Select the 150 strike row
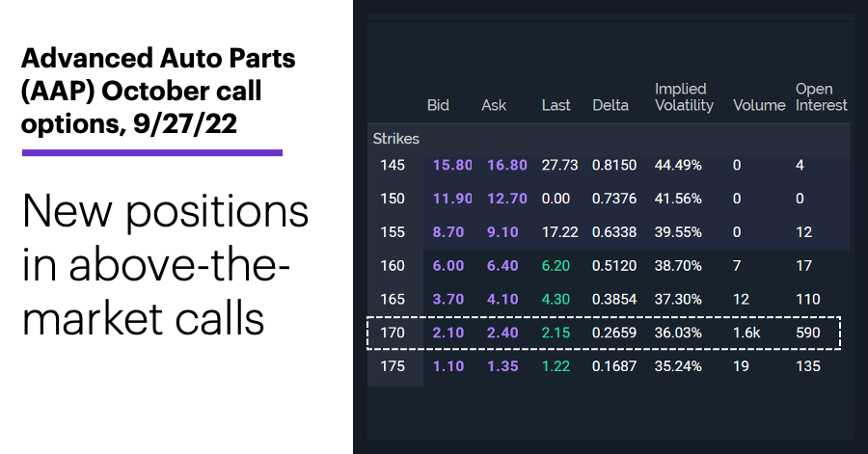 (x=609, y=199)
